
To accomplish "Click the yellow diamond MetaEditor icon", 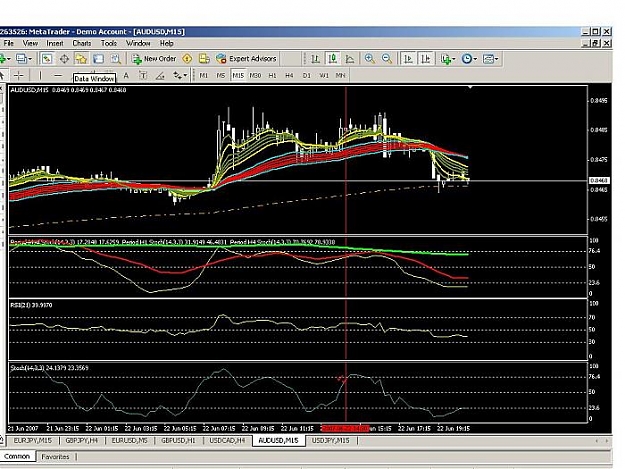I will pos(187,59).
